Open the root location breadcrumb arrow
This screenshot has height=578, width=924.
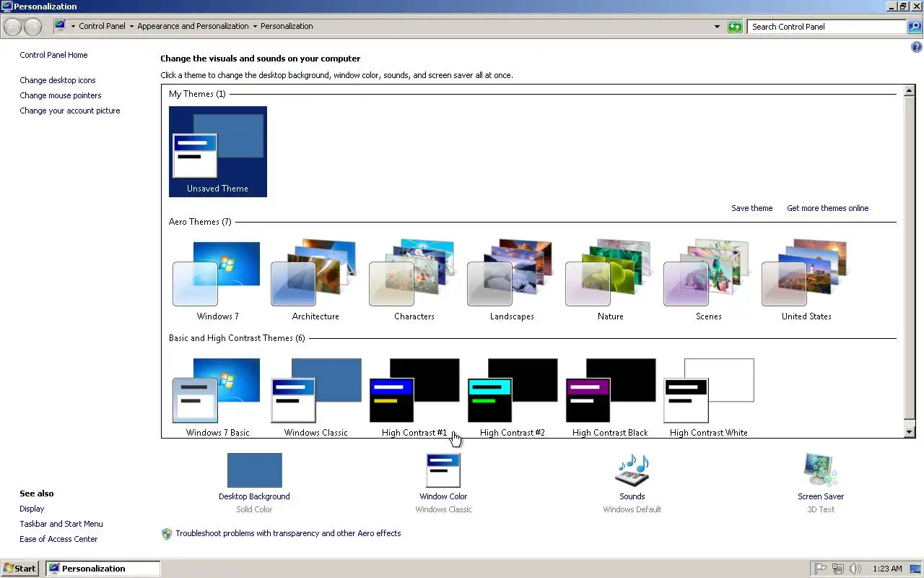[73, 27]
